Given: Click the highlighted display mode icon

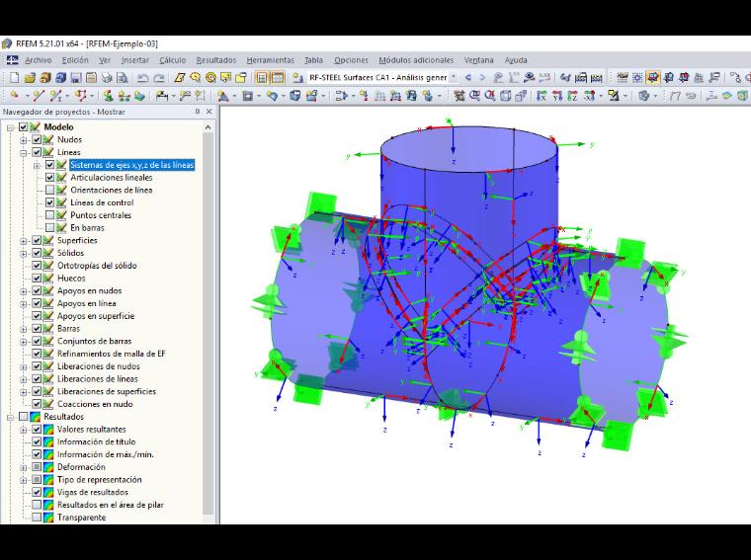Looking at the screenshot, I should point(653,78).
